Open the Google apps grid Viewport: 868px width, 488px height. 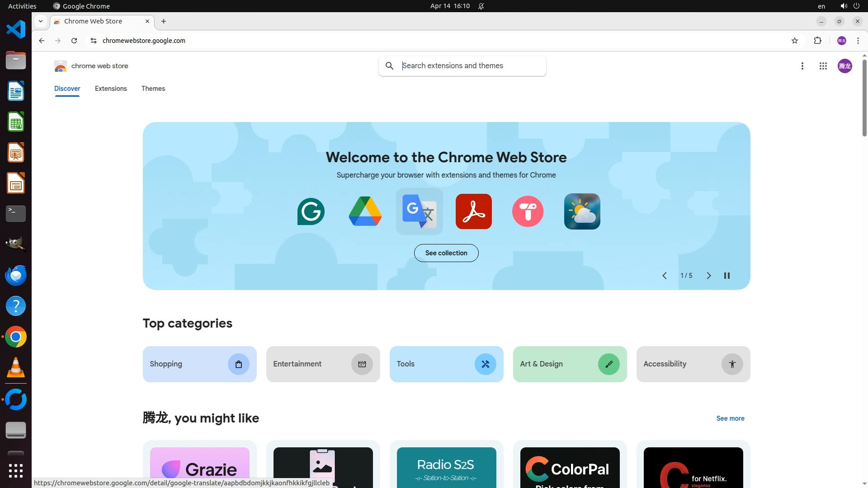tap(823, 66)
